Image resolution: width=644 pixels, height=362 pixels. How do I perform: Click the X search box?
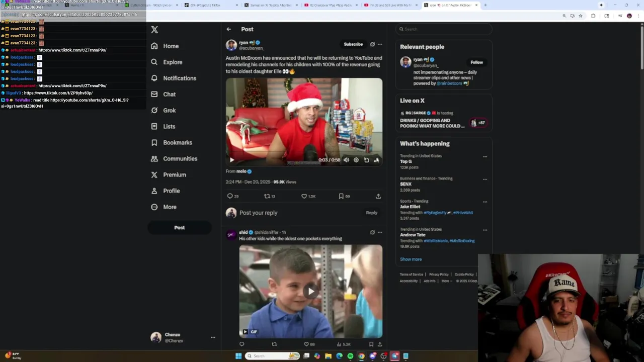(x=444, y=29)
